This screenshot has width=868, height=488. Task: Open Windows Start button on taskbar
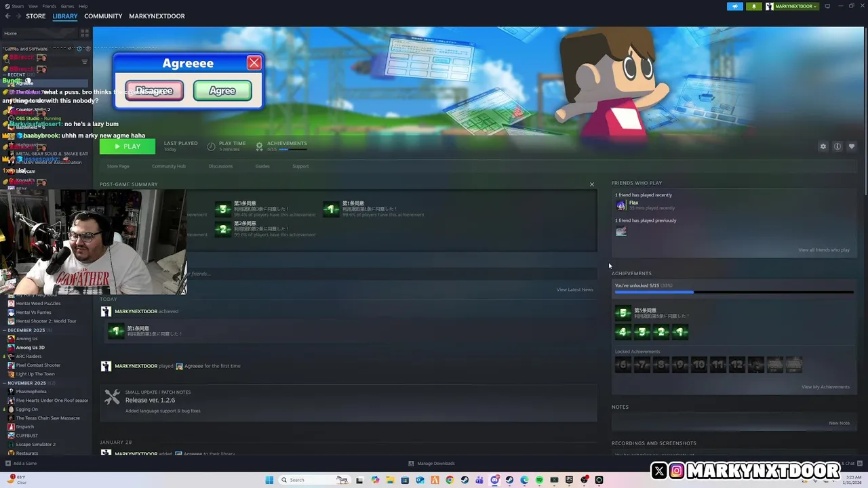[x=269, y=480]
